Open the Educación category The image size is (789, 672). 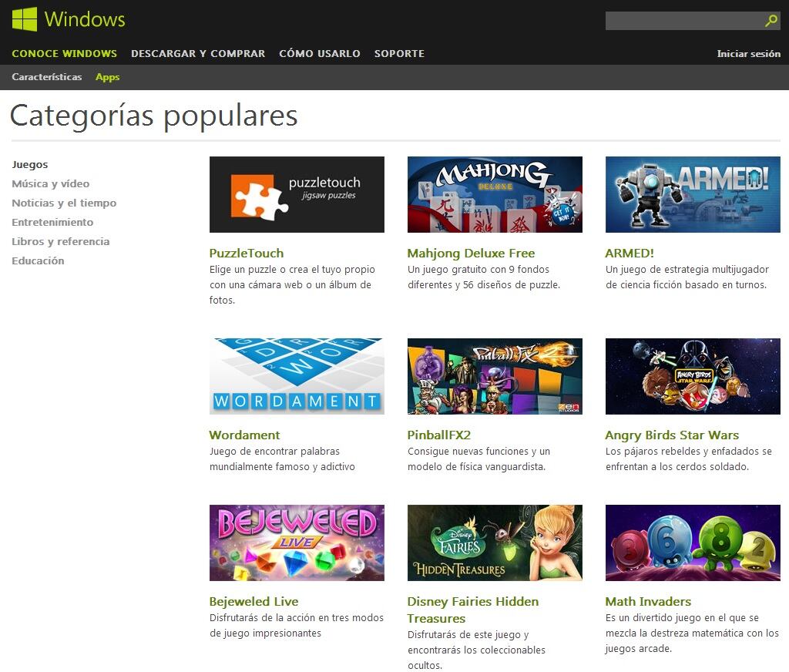pyautogui.click(x=38, y=261)
